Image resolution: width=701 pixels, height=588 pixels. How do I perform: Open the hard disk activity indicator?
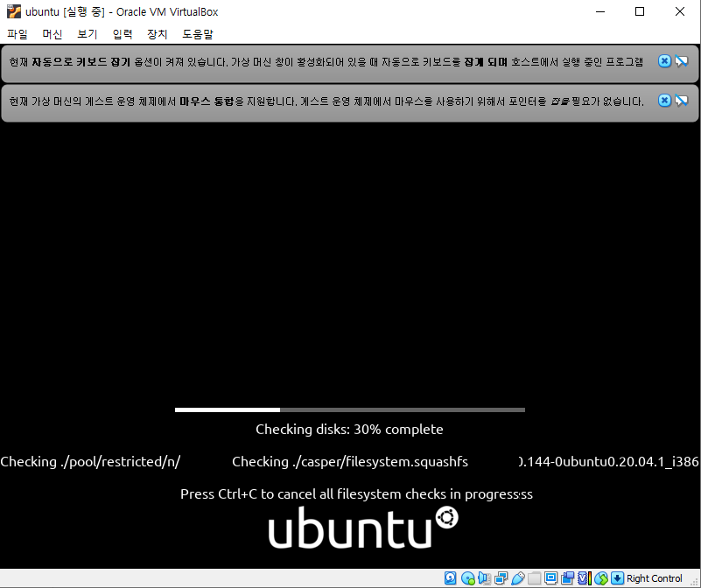[450, 578]
